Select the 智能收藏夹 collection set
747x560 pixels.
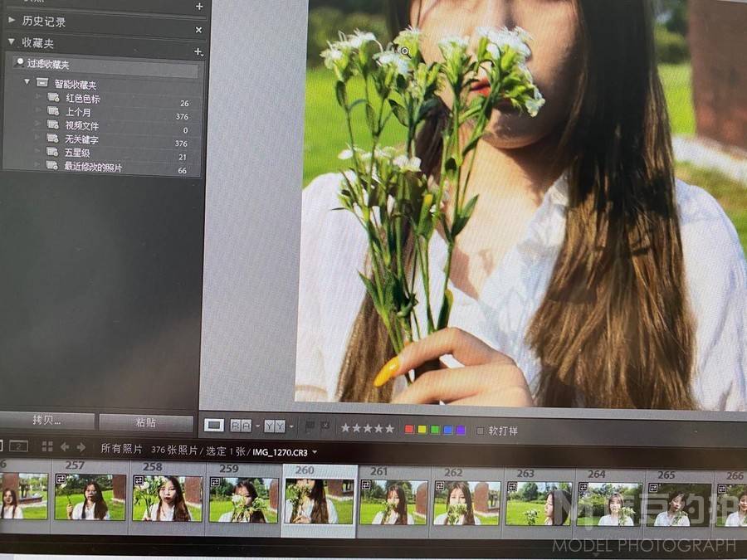tap(76, 85)
